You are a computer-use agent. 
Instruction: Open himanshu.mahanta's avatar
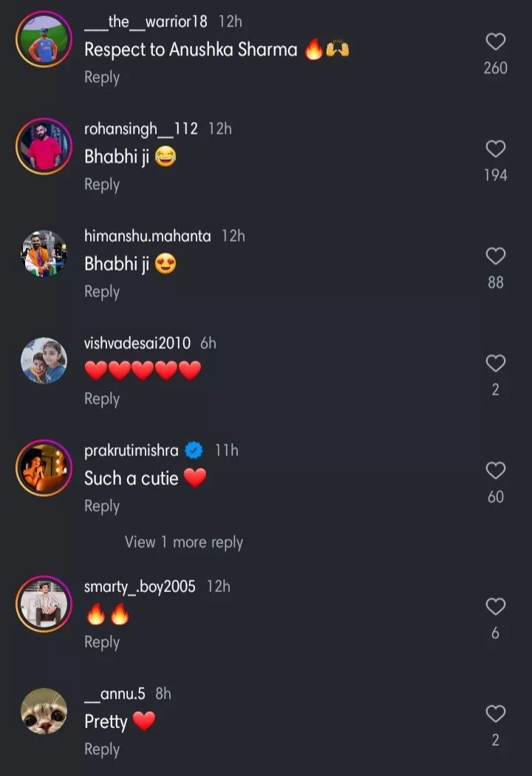click(x=44, y=253)
